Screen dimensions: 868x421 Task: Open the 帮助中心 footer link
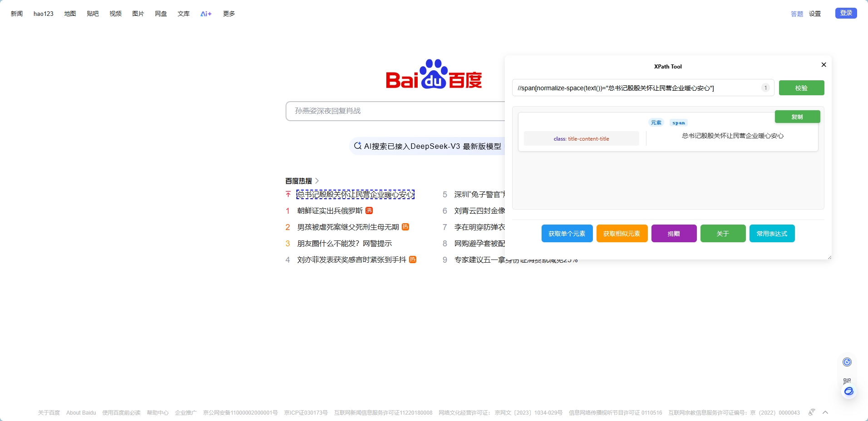click(x=158, y=413)
